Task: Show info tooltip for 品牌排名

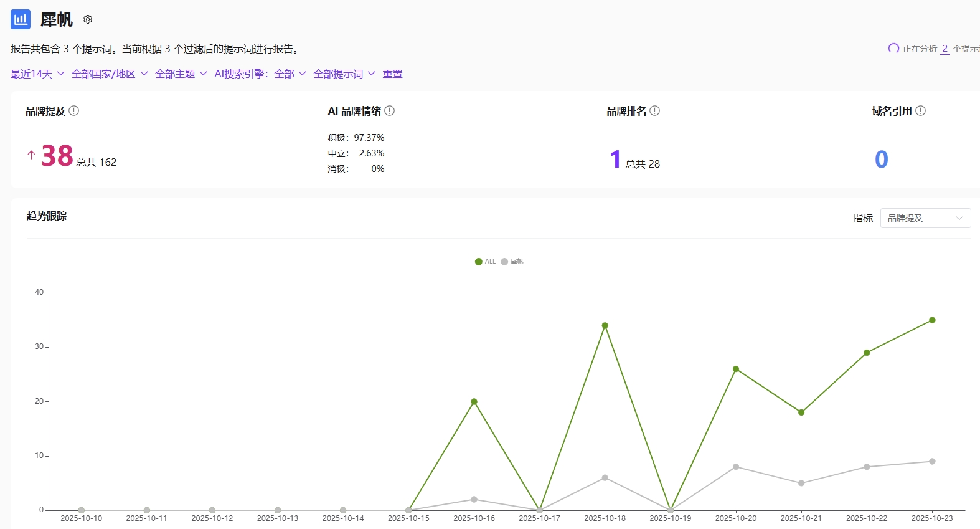Action: click(x=655, y=111)
